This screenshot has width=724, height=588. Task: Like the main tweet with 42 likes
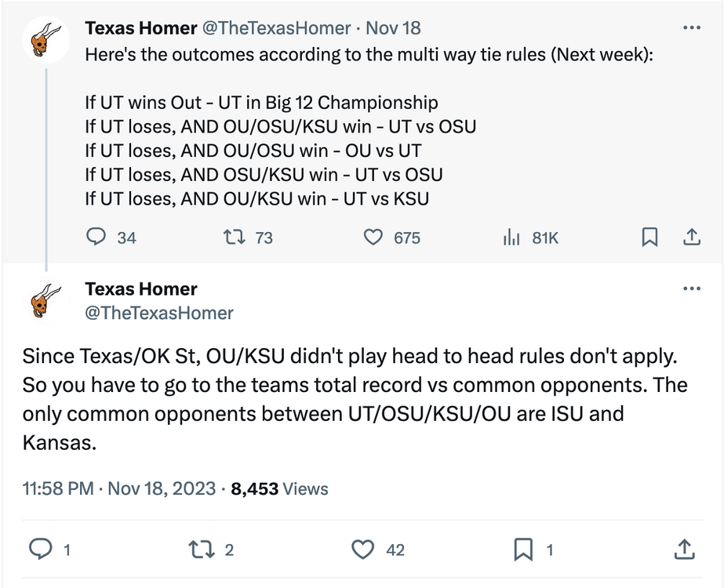[x=363, y=550]
